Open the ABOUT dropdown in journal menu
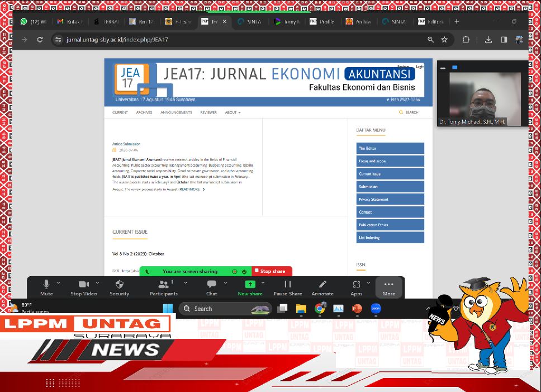 pos(233,112)
